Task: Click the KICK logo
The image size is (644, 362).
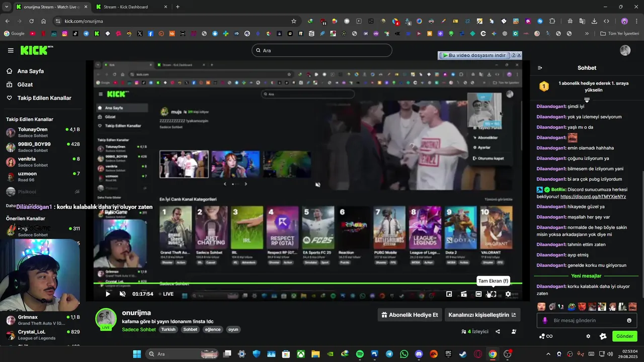Action: [x=36, y=50]
